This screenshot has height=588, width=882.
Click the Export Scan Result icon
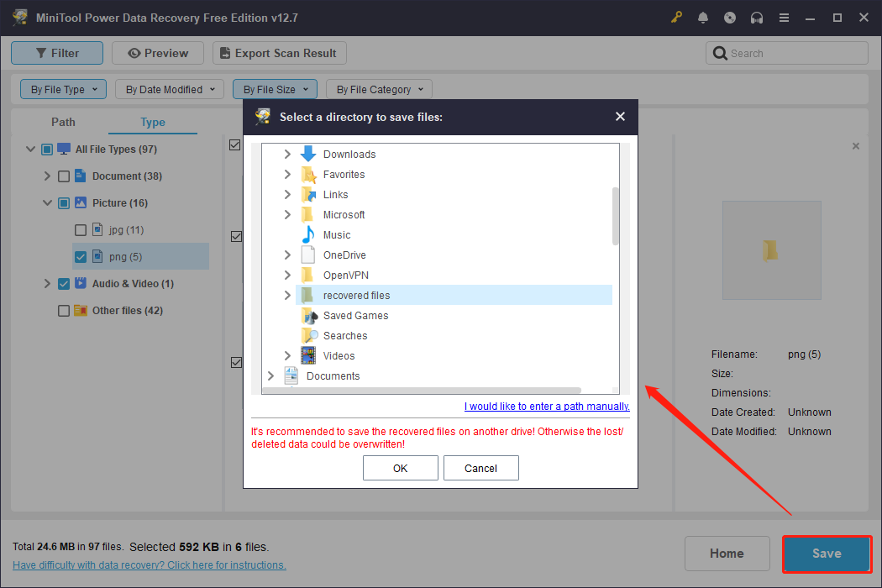pyautogui.click(x=224, y=52)
